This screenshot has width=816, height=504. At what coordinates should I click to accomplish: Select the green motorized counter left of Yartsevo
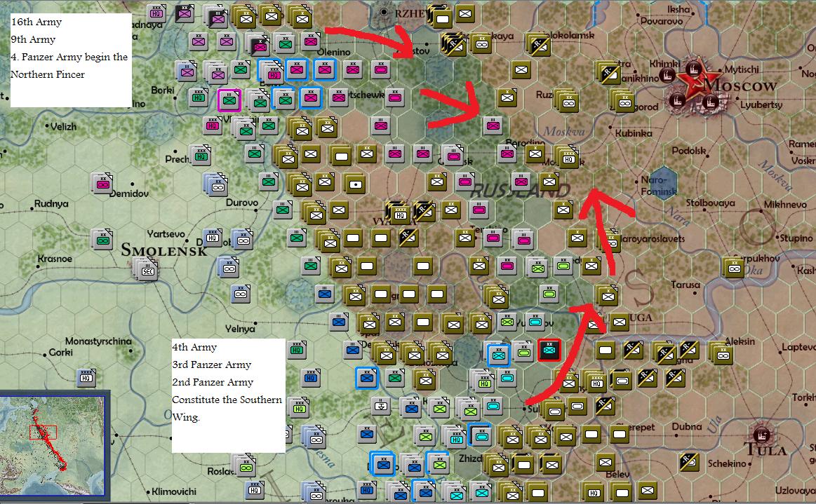102,239
